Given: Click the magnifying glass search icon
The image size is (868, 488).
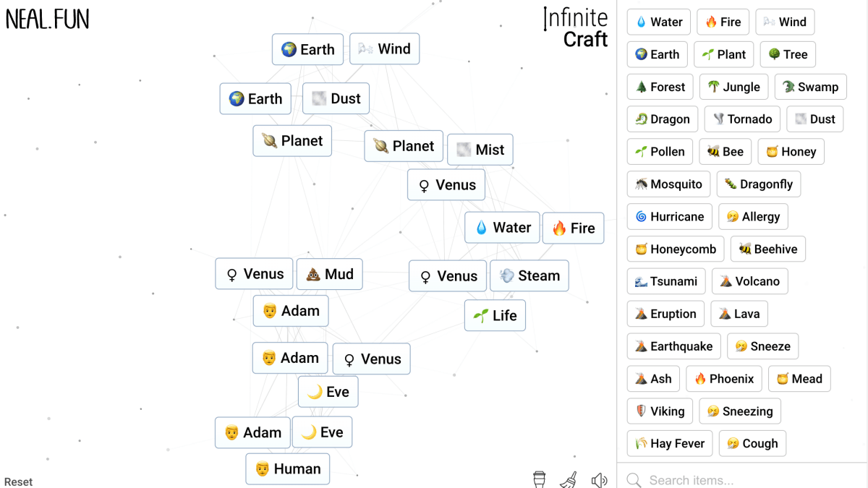Looking at the screenshot, I should click(x=634, y=479).
